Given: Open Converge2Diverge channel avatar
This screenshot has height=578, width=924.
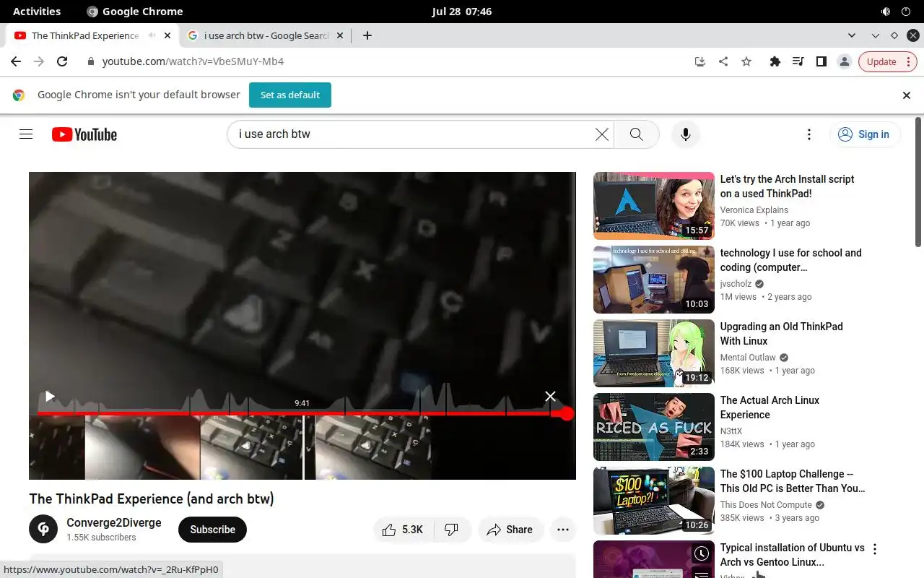Looking at the screenshot, I should (43, 529).
